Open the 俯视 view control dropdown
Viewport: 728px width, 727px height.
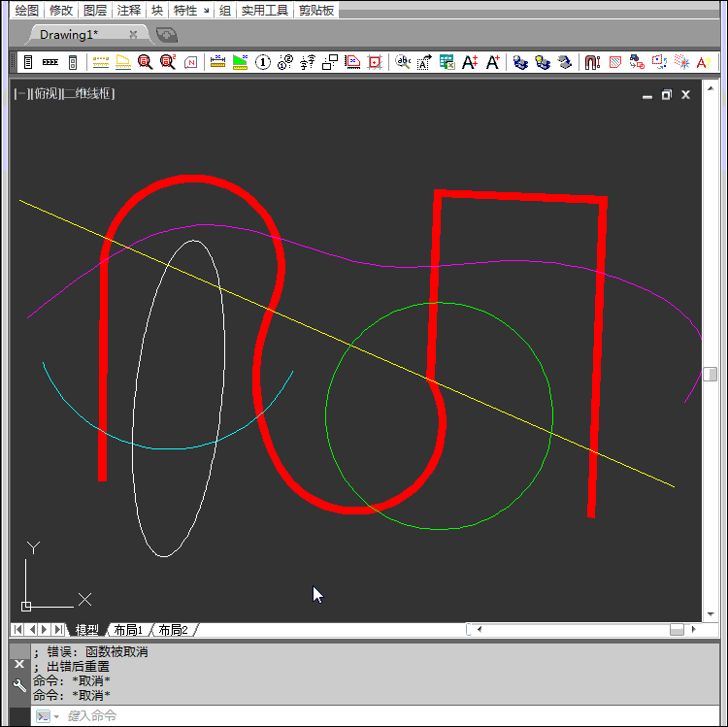pos(44,94)
